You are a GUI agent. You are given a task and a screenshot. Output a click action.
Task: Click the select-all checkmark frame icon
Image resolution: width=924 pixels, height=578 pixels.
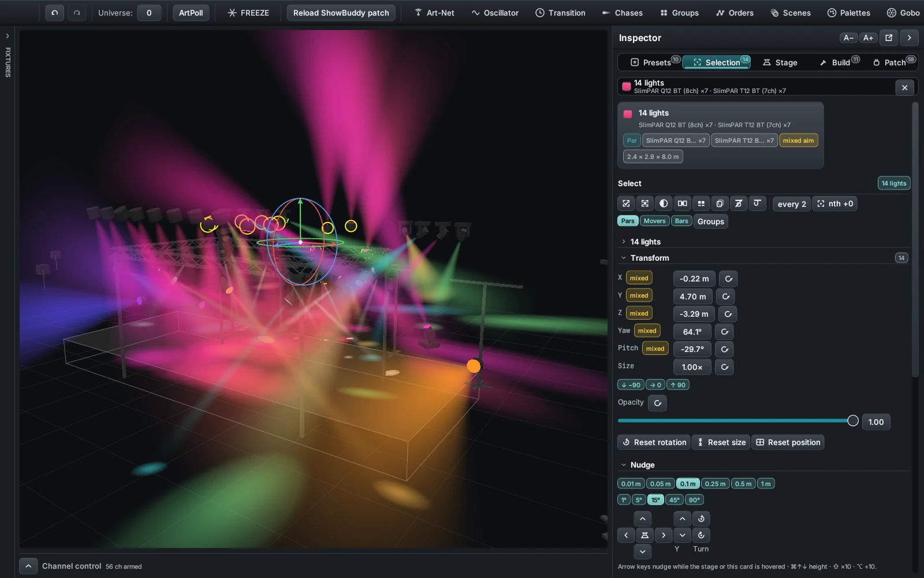click(626, 203)
